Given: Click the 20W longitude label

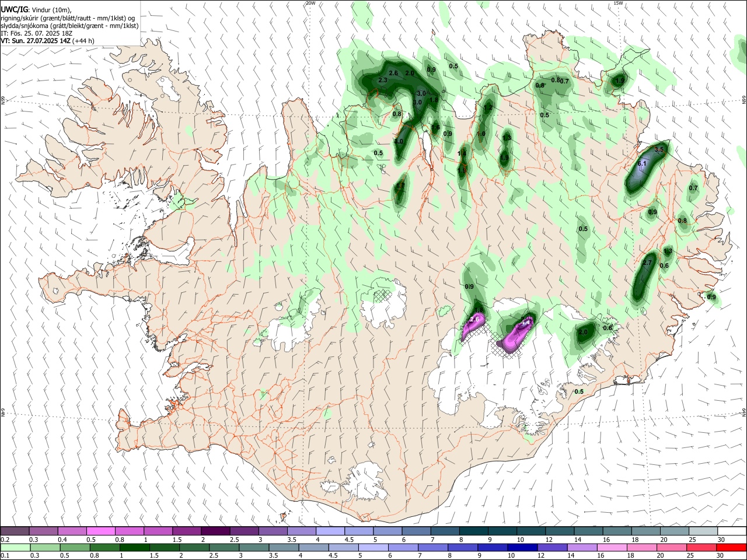Looking at the screenshot, I should tap(310, 3).
